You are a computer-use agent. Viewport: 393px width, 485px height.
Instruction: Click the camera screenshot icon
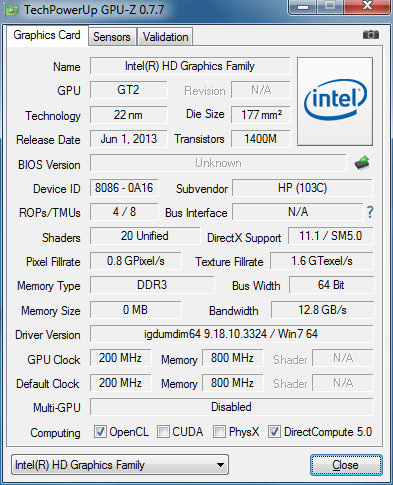click(x=371, y=35)
